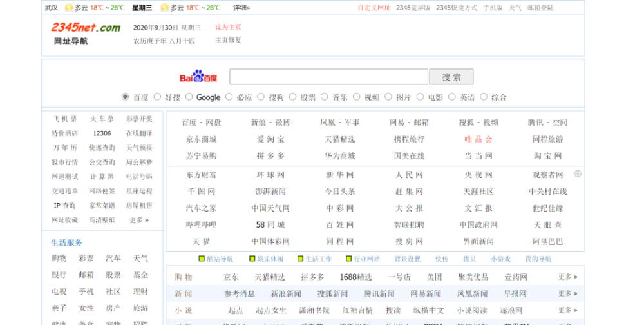Expand 更多 » in the 新闻 row
The height and width of the screenshot is (325, 644).
567,294
